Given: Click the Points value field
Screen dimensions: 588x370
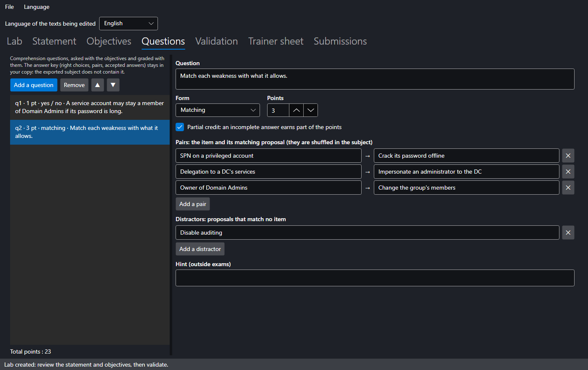Looking at the screenshot, I should [x=278, y=110].
